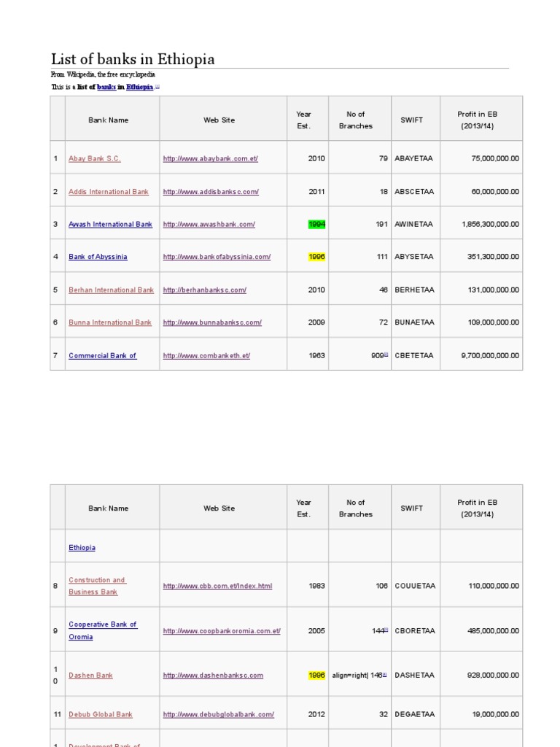
Task: Open the Berhan International Bank link
Action: pos(111,290)
